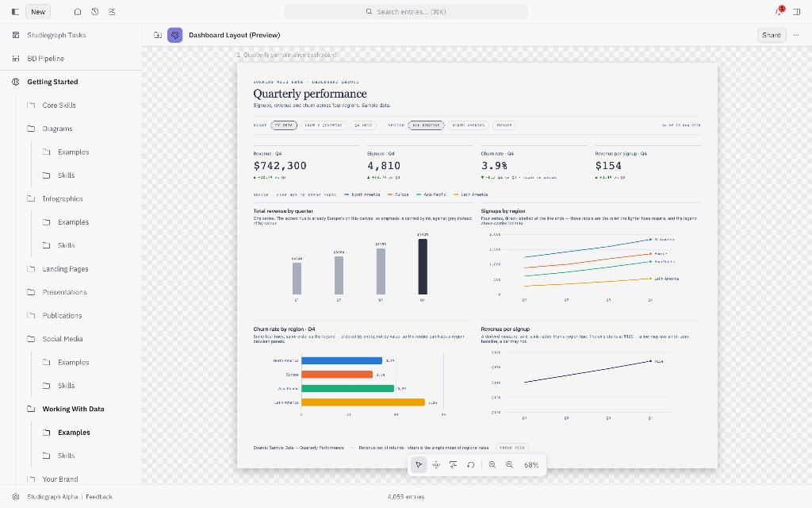Open Skills under Social Media

(66, 385)
